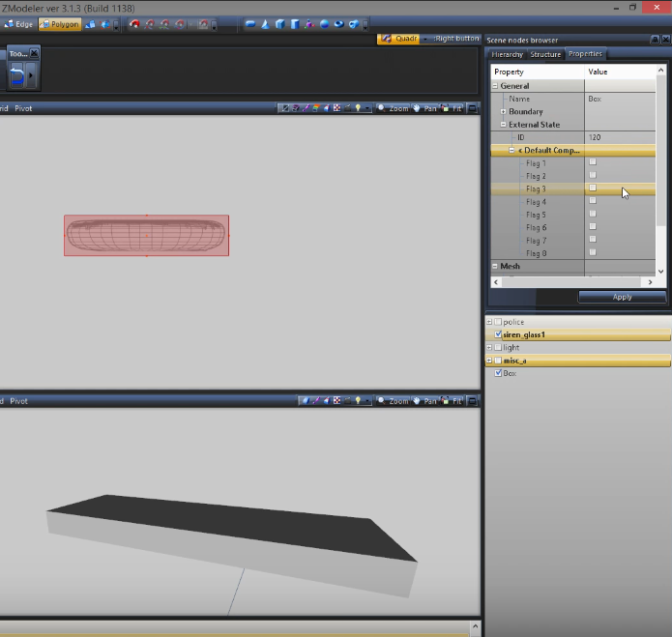Viewport: 672px width, 637px height.
Task: Create a sphere primitive from top toolbar
Action: click(x=325, y=24)
